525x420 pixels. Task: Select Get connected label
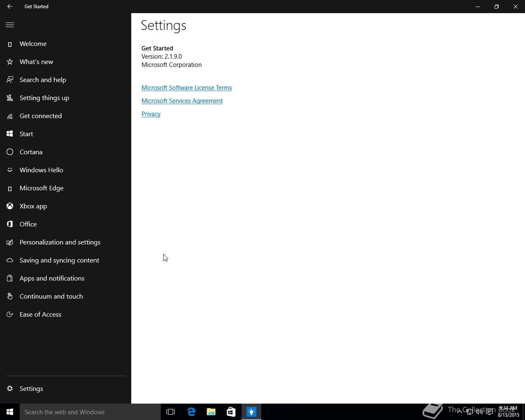click(x=41, y=116)
